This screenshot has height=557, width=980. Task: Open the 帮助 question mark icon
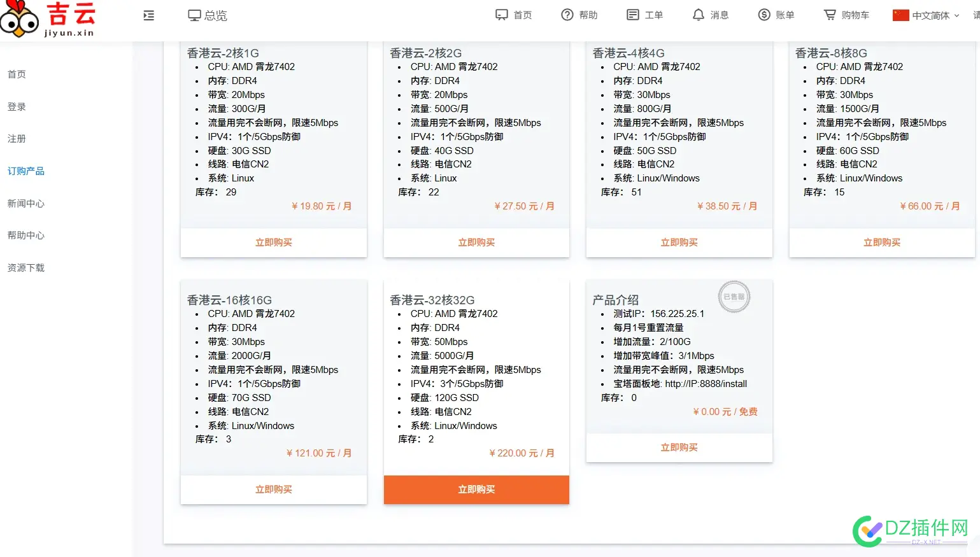pos(566,14)
